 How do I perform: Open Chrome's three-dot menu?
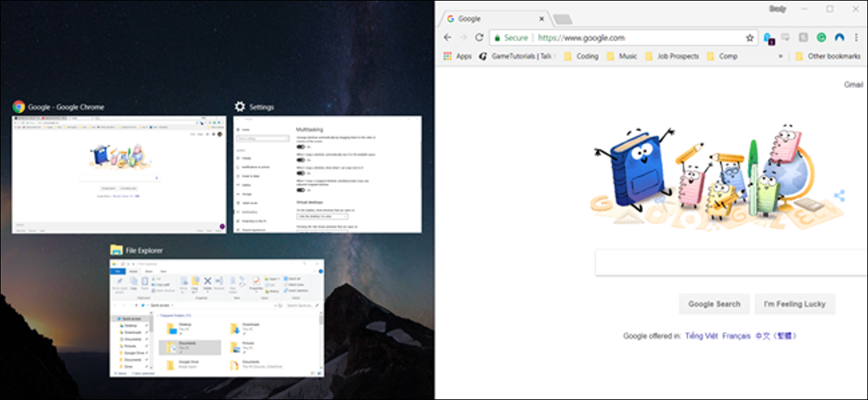click(856, 38)
